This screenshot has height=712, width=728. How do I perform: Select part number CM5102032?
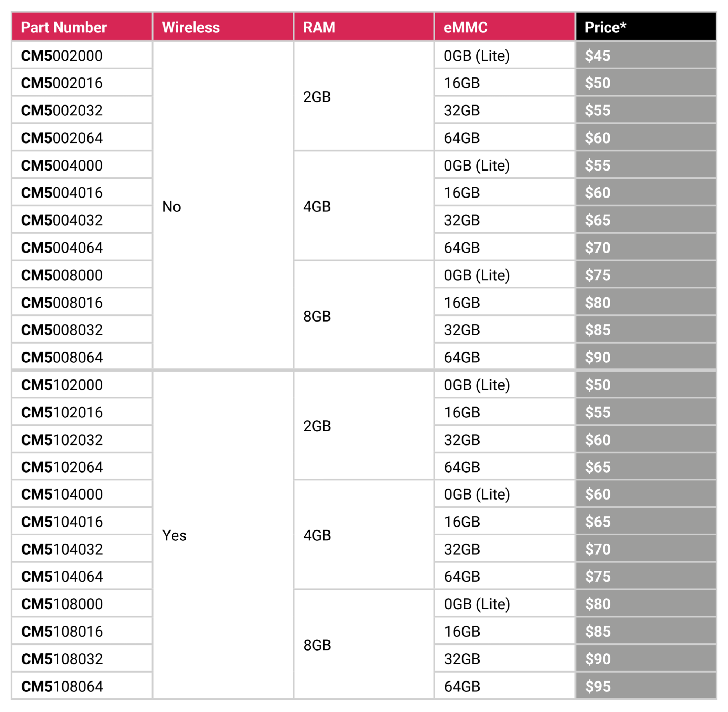tap(62, 440)
